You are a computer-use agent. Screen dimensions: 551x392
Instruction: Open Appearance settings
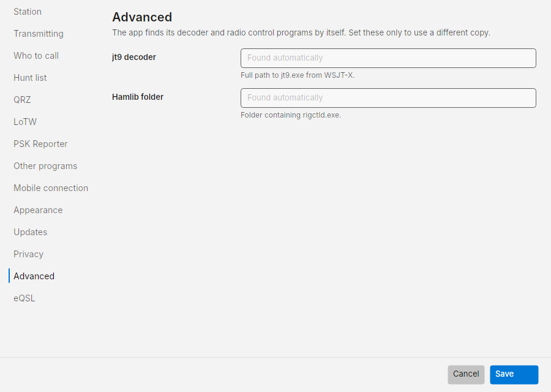tap(38, 210)
